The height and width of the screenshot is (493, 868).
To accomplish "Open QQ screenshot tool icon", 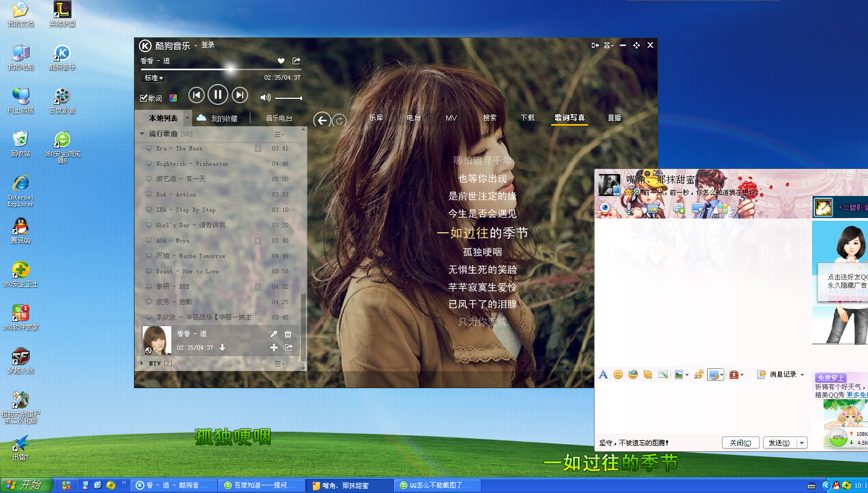I will point(714,374).
